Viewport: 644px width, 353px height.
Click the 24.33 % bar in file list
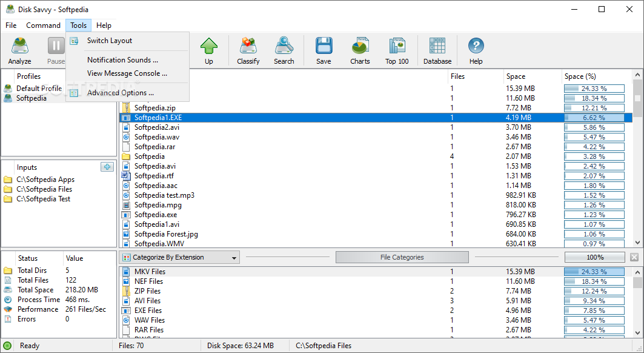(x=594, y=89)
